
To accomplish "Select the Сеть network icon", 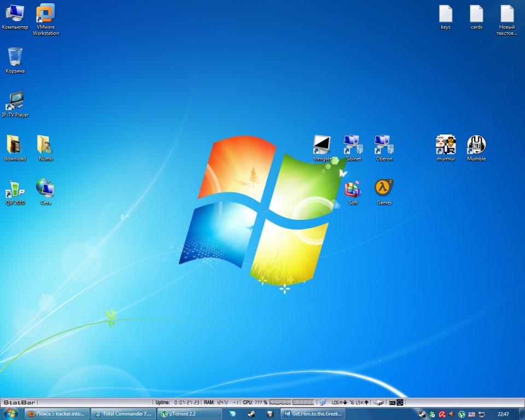I will point(45,192).
